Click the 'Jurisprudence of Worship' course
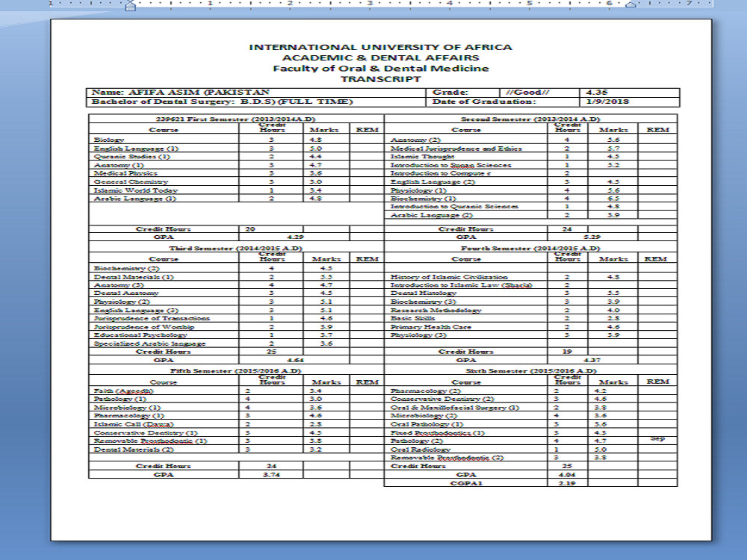The width and height of the screenshot is (747, 560). tap(144, 327)
